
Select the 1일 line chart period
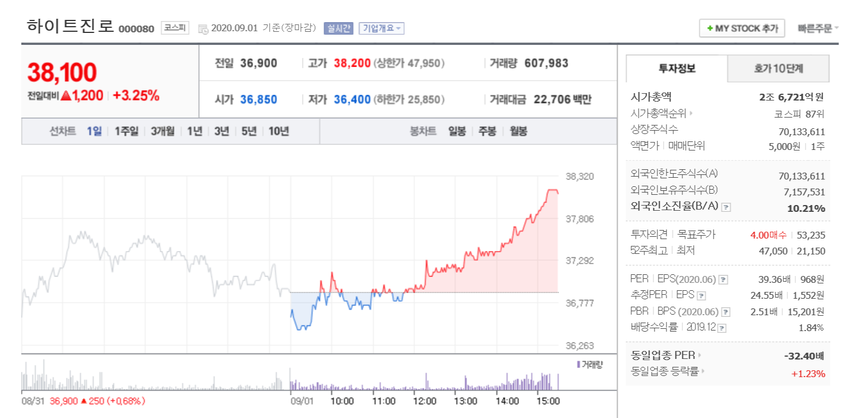click(94, 131)
